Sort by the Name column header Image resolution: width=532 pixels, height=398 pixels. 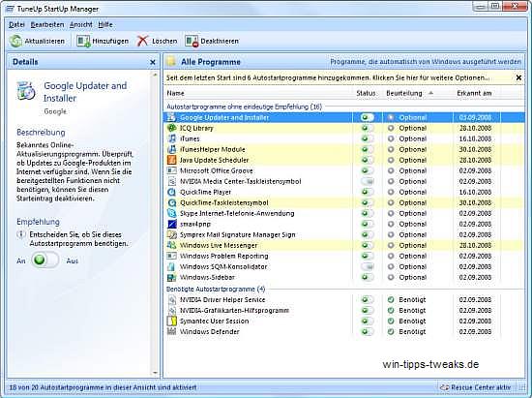pos(175,93)
